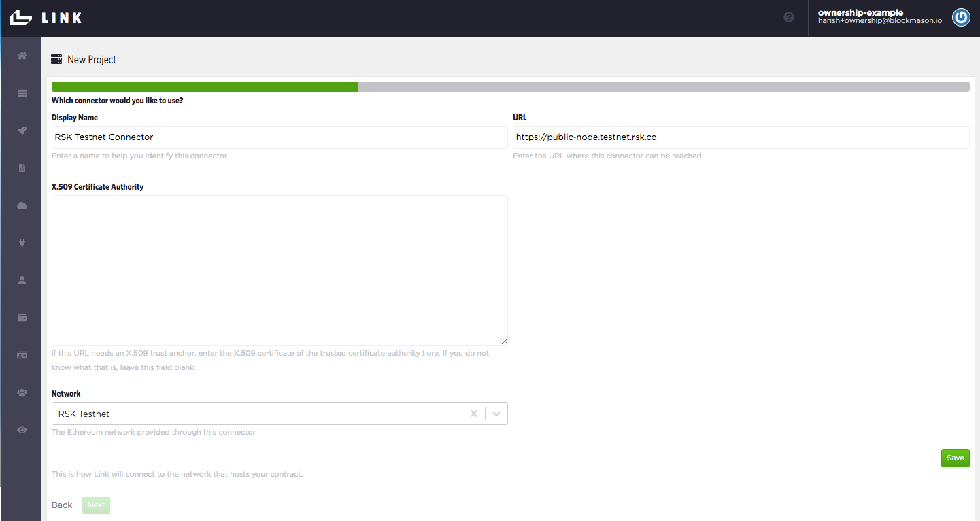
Task: Open the single user icon in sidebar
Action: [x=22, y=280]
